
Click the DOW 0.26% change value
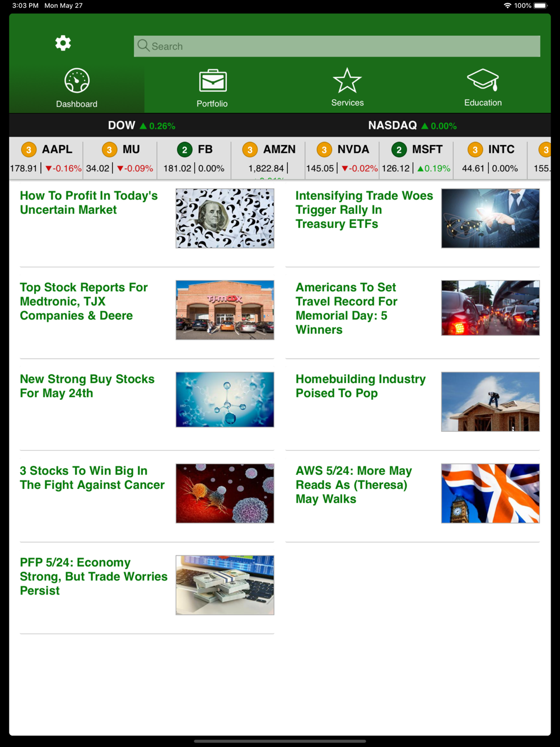coord(157,126)
